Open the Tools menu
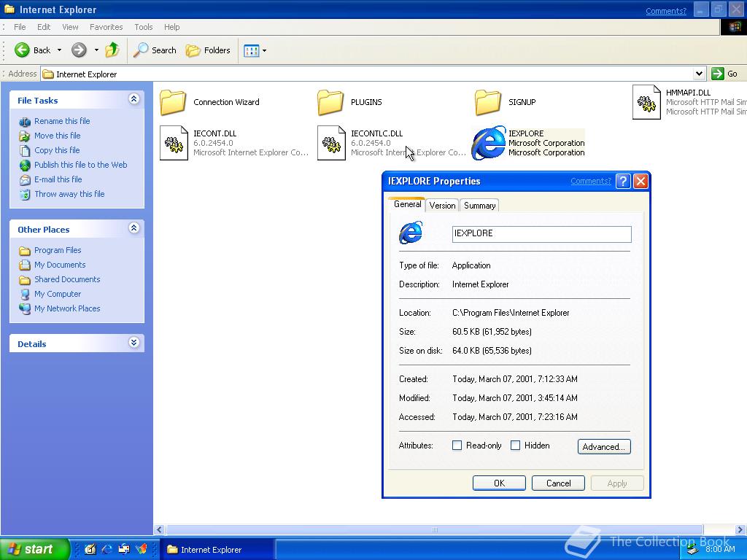Image resolution: width=747 pixels, height=560 pixels. coord(144,27)
